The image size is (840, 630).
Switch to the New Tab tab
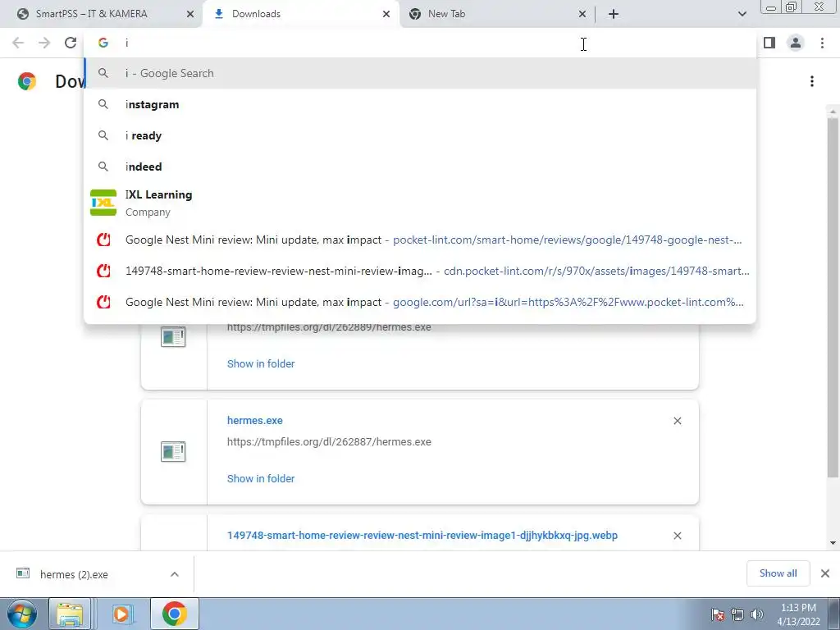coord(497,14)
